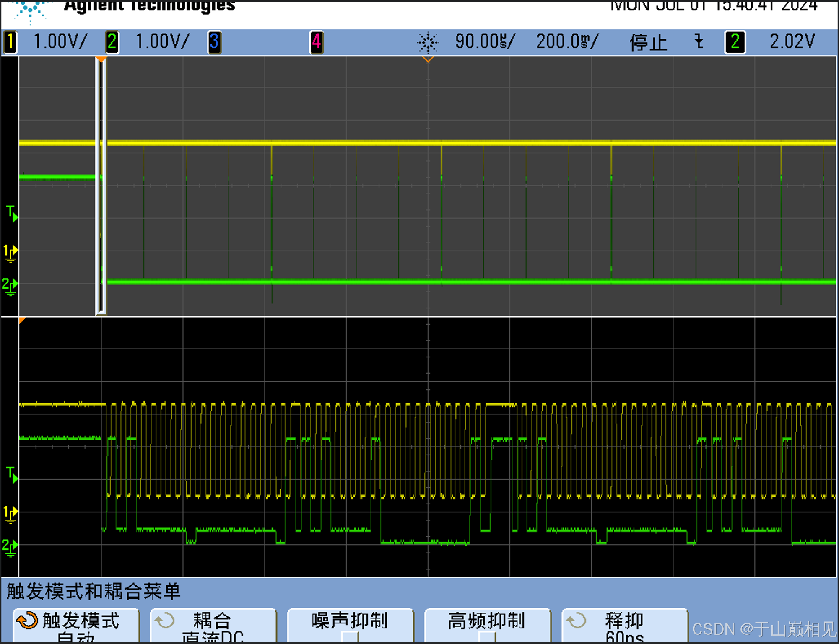The image size is (839, 644).
Task: Toggle the 噪声抑制 noise reject softkey
Action: (x=351, y=625)
